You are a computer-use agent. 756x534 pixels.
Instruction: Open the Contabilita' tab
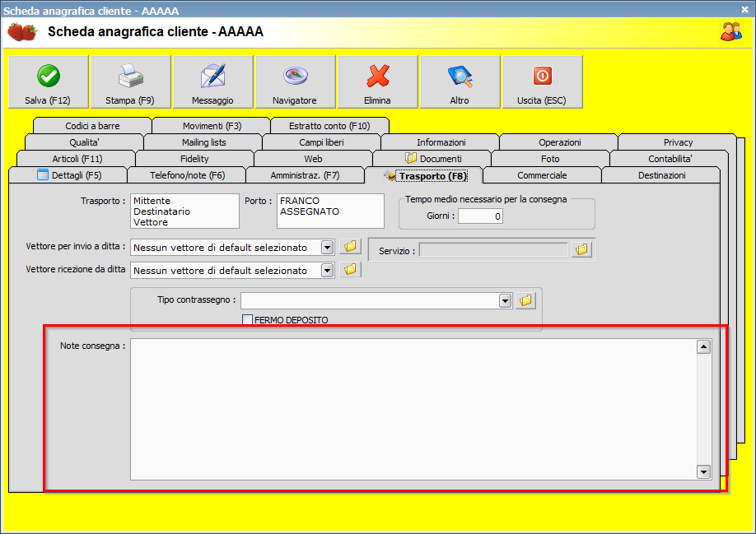[x=670, y=159]
